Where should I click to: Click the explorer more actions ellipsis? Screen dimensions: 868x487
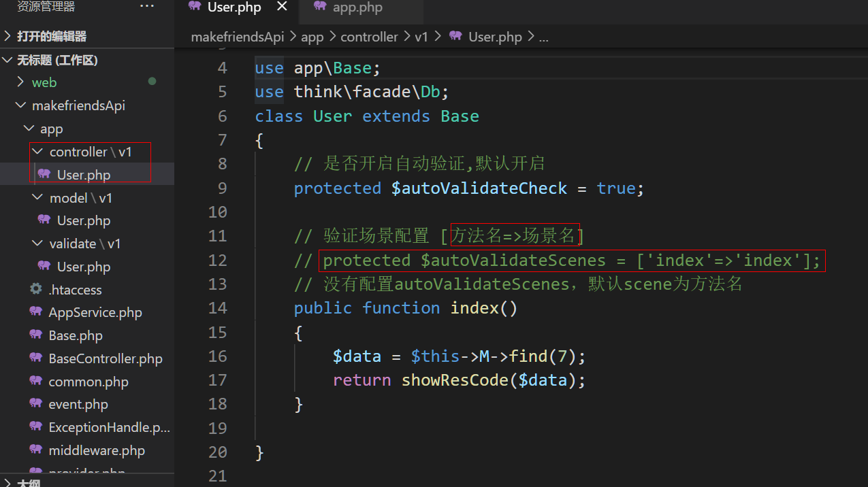point(146,7)
